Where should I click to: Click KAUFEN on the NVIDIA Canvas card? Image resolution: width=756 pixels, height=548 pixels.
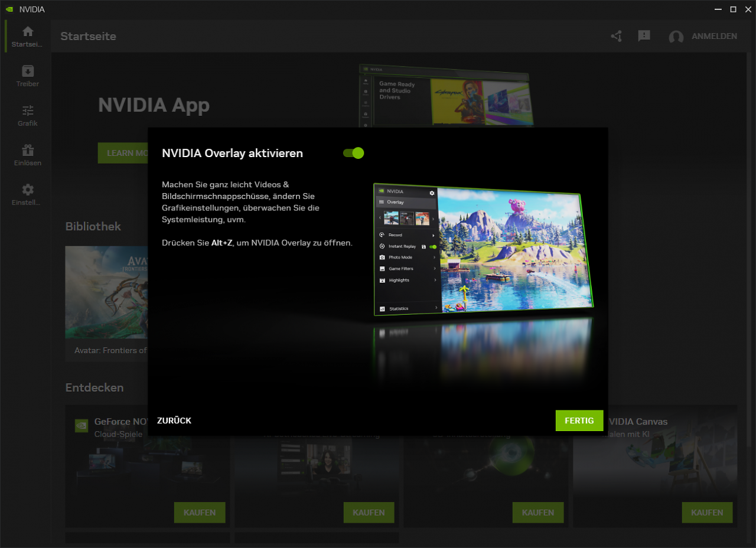[707, 513]
